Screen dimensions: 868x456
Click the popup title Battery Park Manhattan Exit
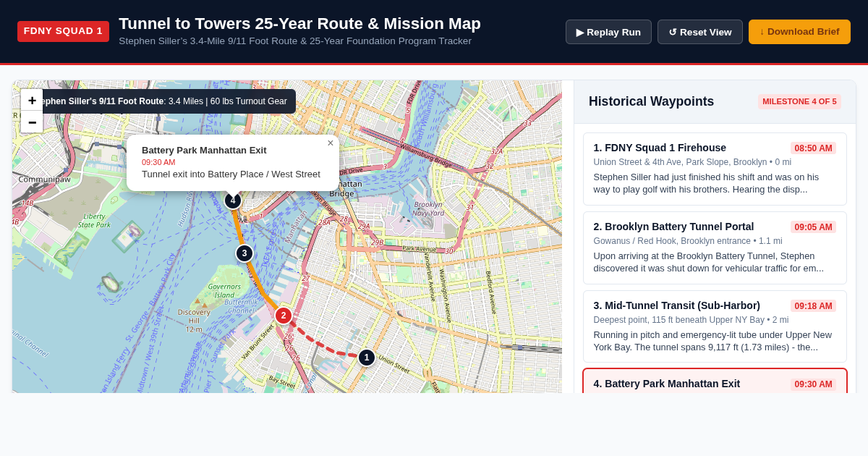(x=204, y=150)
